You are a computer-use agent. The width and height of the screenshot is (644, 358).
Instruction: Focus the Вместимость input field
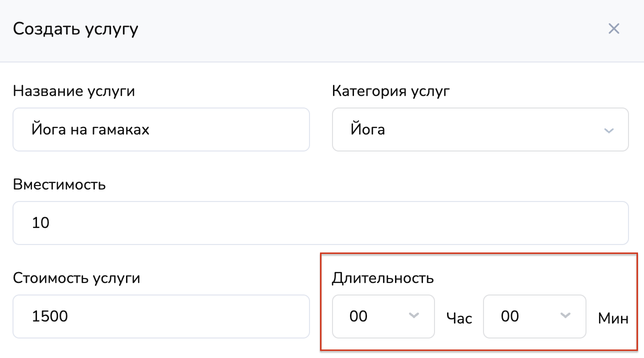[x=320, y=223]
